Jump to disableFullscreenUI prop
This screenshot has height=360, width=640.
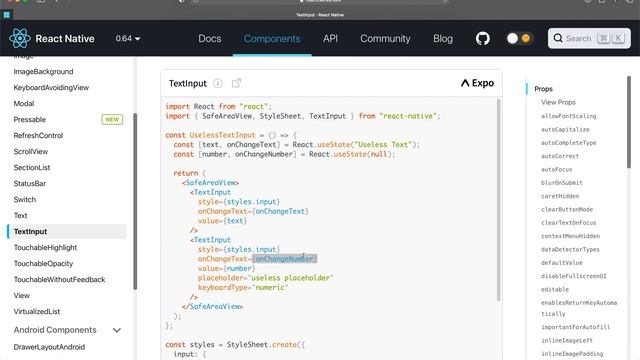point(573,276)
